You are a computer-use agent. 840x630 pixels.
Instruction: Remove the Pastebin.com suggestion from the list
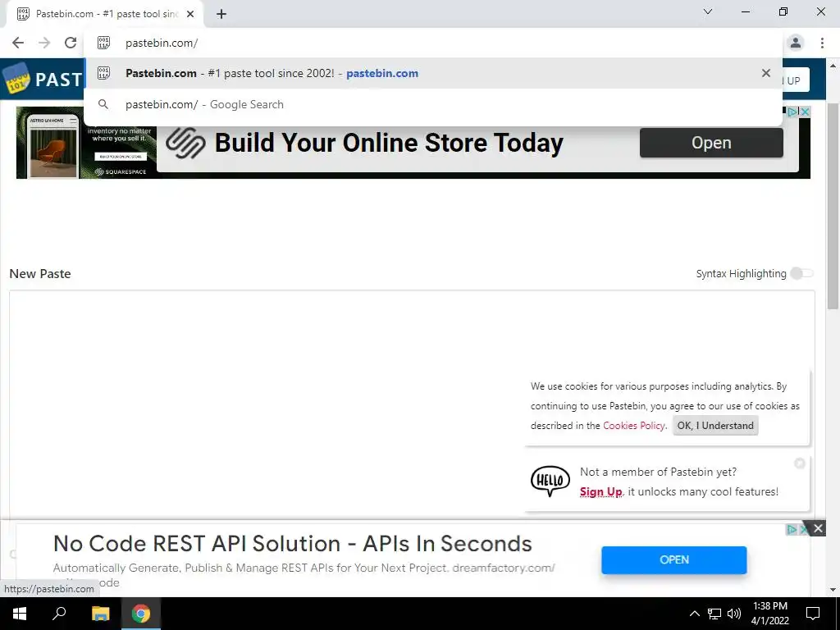766,73
